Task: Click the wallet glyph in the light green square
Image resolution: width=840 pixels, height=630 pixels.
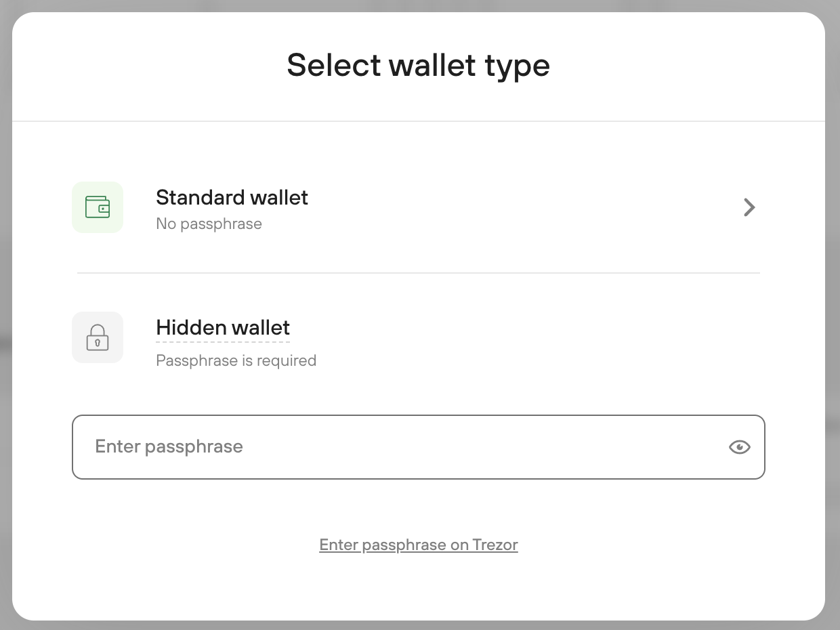Action: (98, 207)
